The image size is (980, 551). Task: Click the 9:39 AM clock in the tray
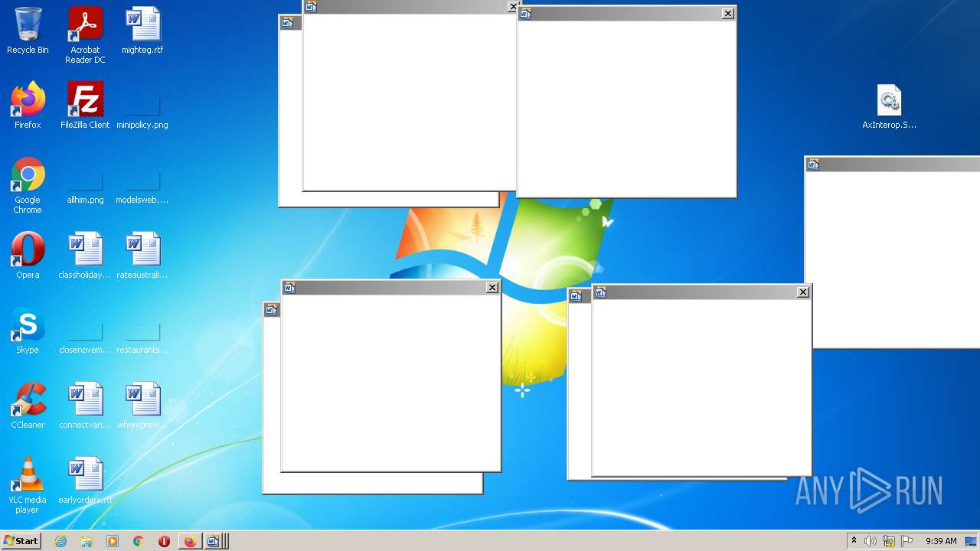point(941,541)
